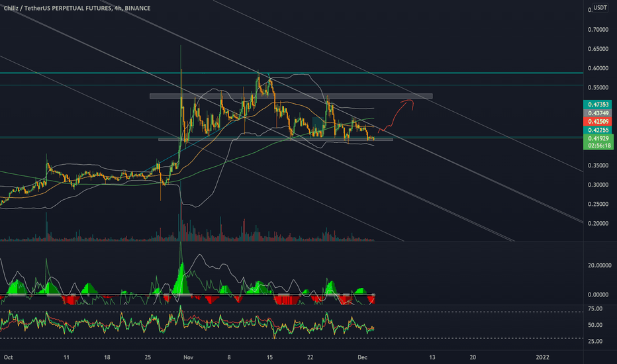This screenshot has width=617, height=364.
Task: Click the 13 date label on the time axis
Action: (x=432, y=357)
